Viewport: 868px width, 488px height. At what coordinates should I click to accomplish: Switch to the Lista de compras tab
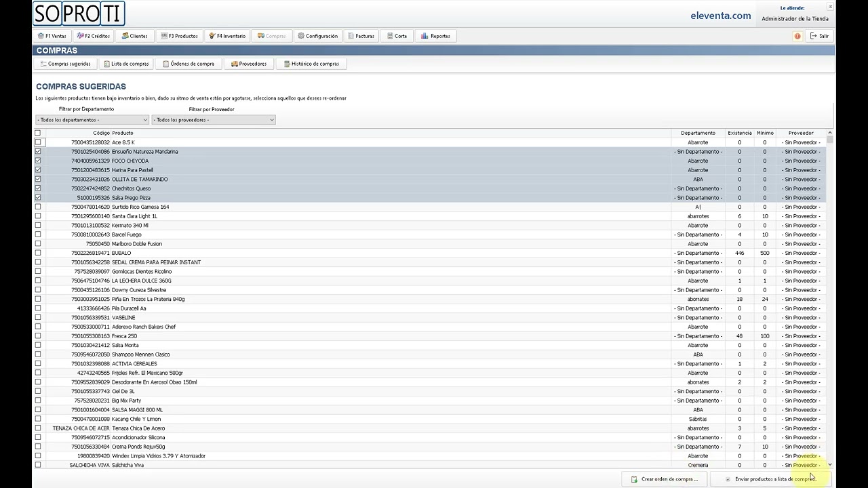[x=126, y=64]
